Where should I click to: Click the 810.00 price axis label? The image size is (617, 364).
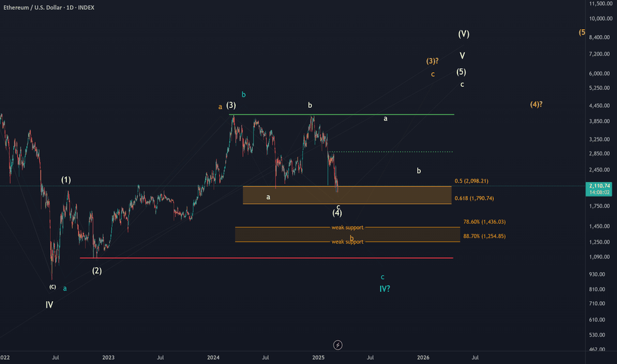click(597, 289)
